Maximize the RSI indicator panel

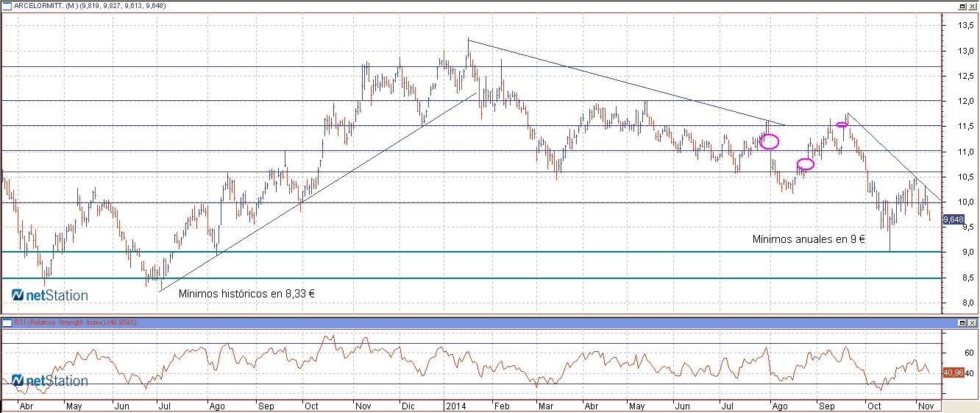(962, 322)
